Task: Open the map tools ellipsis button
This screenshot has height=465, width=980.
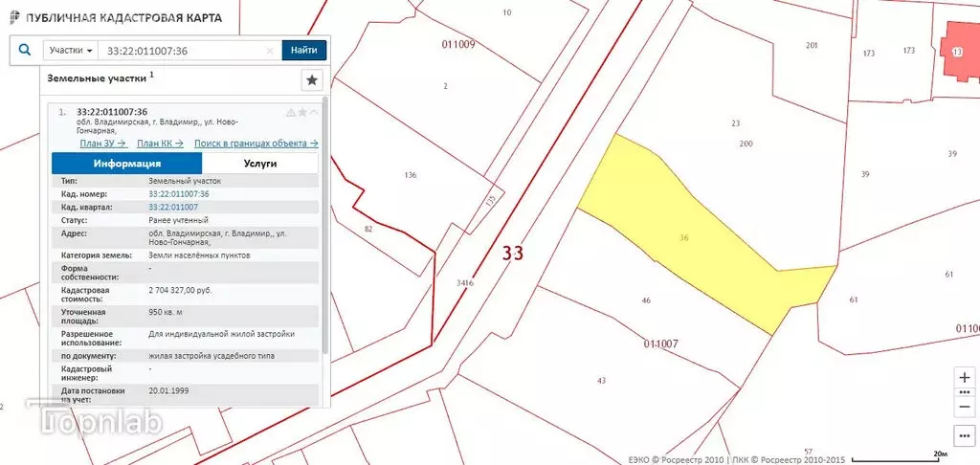Action: (x=965, y=435)
